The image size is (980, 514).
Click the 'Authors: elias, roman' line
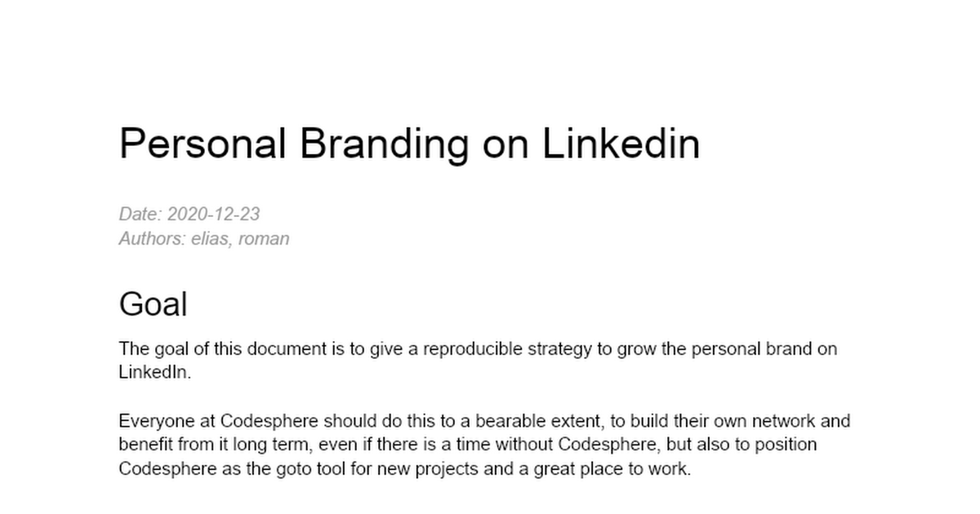coord(204,239)
